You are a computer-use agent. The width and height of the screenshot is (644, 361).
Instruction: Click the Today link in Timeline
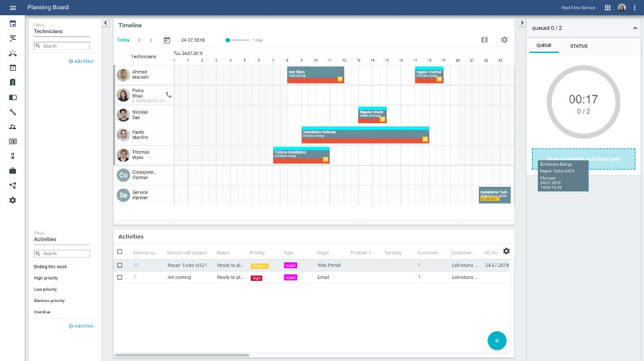123,40
